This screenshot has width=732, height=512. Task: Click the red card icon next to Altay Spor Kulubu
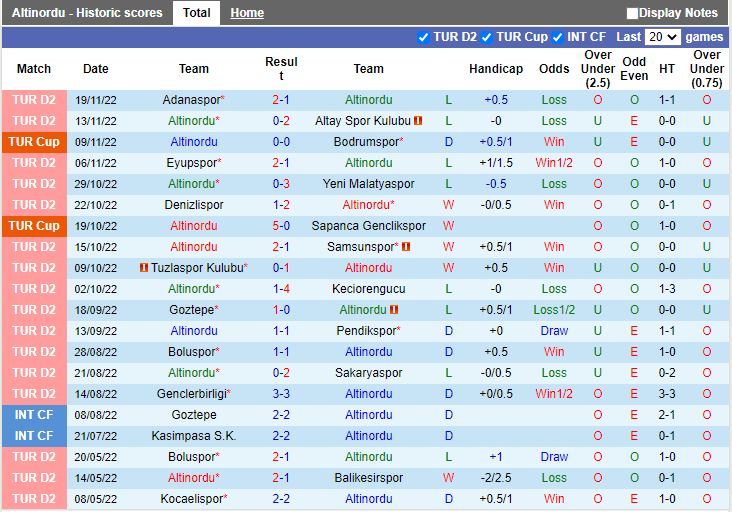[x=418, y=121]
